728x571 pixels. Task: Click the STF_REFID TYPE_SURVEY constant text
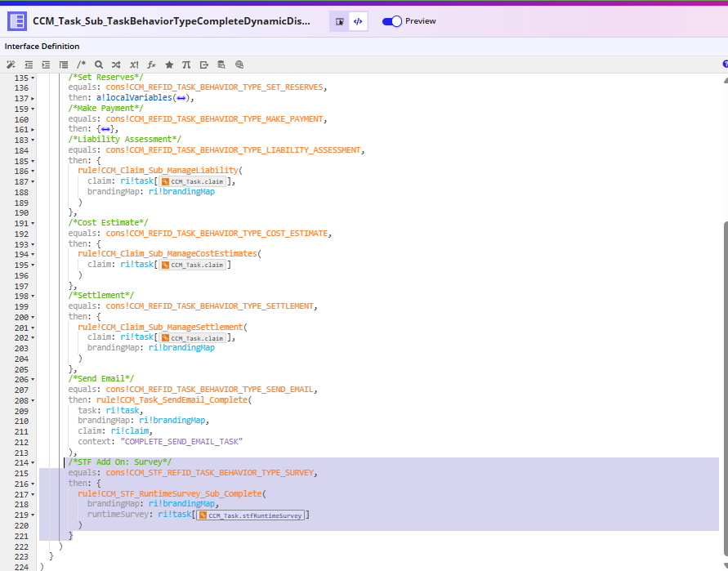[209, 473]
